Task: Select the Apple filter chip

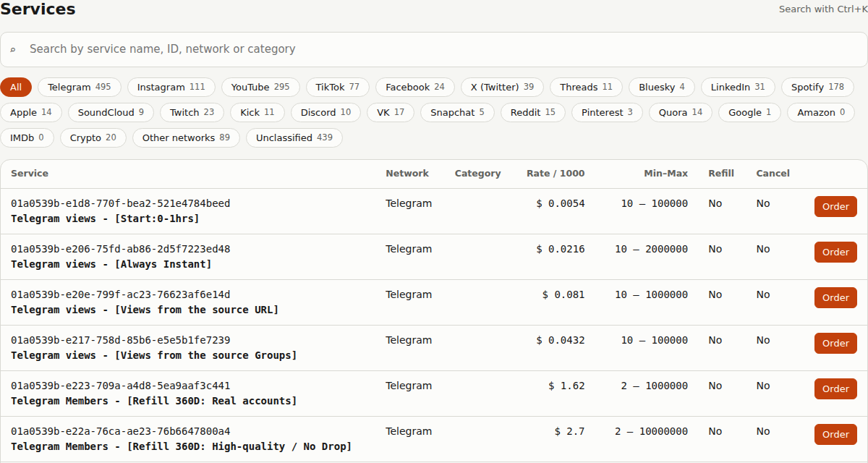Action: (31, 113)
